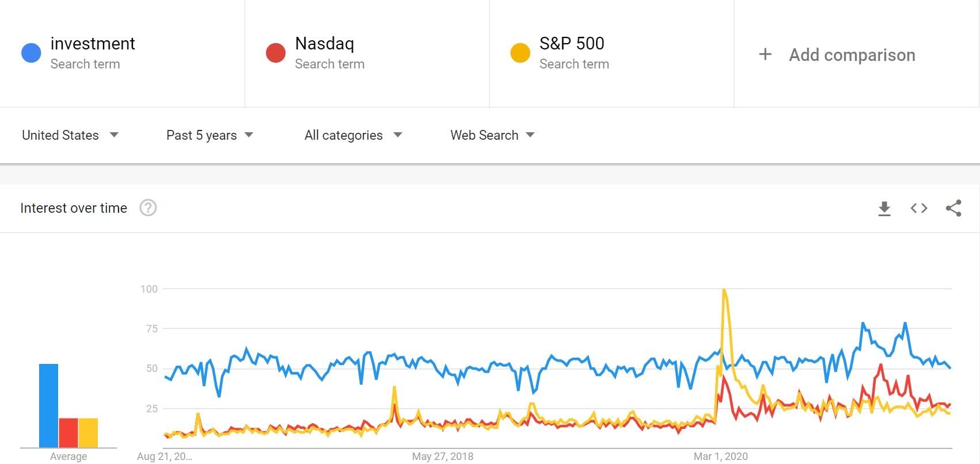Share the Interest over time chart
This screenshot has height=464, width=980.
click(954, 208)
